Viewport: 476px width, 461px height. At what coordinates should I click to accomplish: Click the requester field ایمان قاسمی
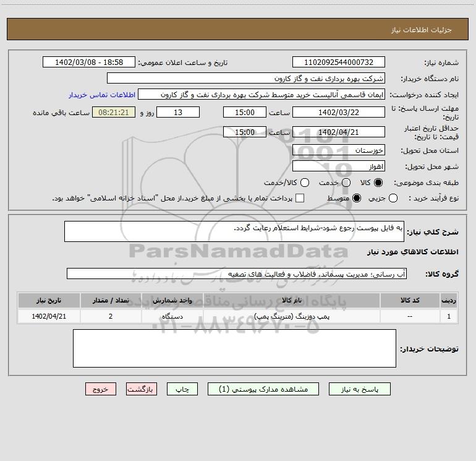(261, 94)
